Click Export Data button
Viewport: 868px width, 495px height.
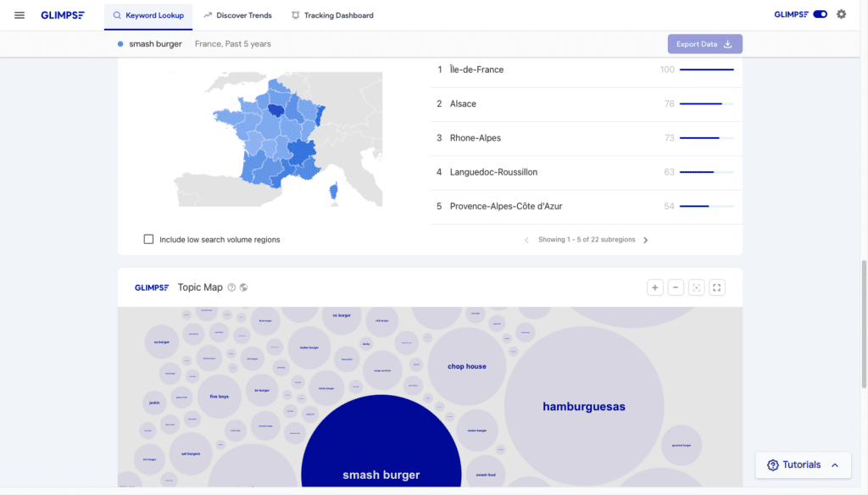coord(704,44)
